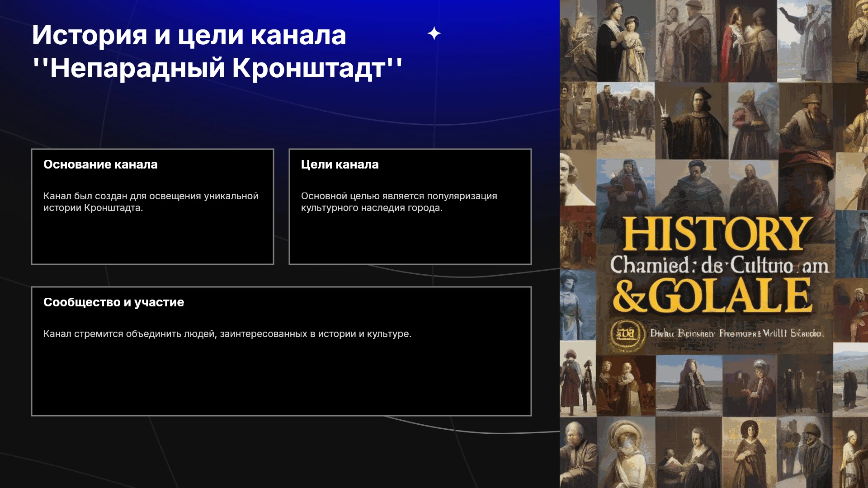This screenshot has height=488, width=868.
Task: Click the empty area inside 'Цели канала' card
Action: tap(410, 239)
